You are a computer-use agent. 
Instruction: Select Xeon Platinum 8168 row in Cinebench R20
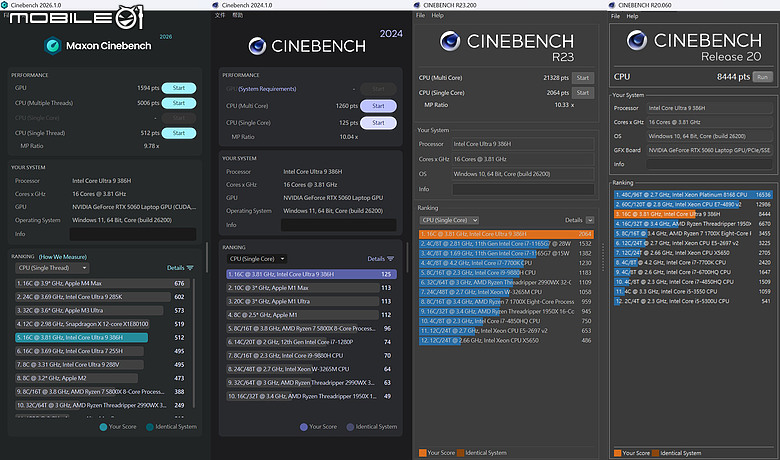click(x=692, y=195)
